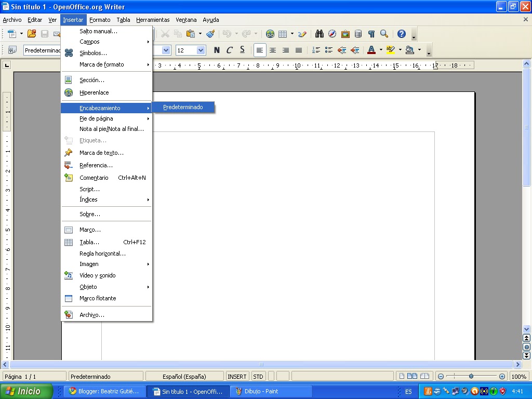The height and width of the screenshot is (399, 532).
Task: Open the Data Sources cylinder icon
Action: pos(358,34)
